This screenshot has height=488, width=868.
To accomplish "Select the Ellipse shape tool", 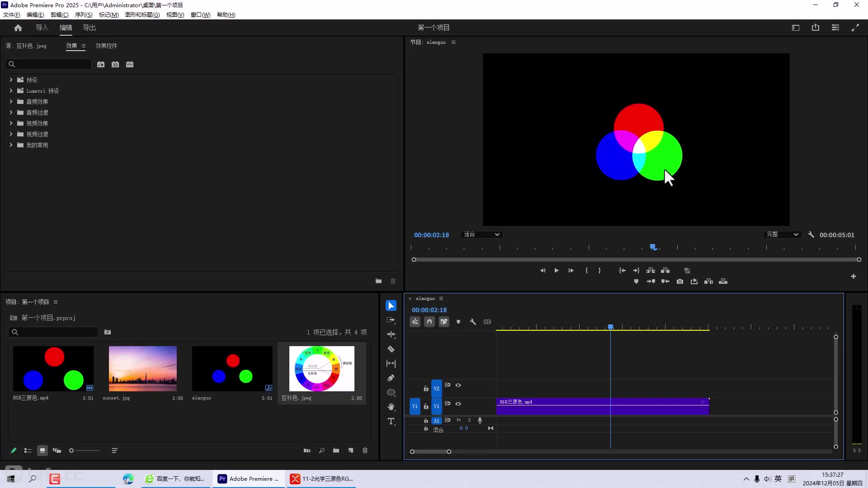I will point(391,392).
